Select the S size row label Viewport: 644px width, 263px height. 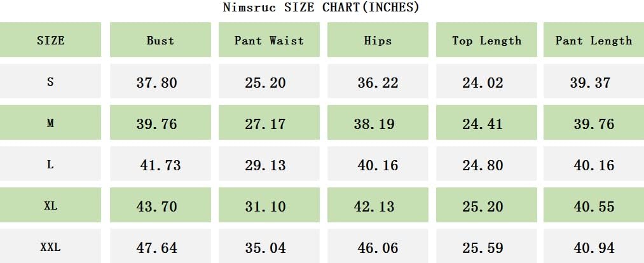point(50,82)
